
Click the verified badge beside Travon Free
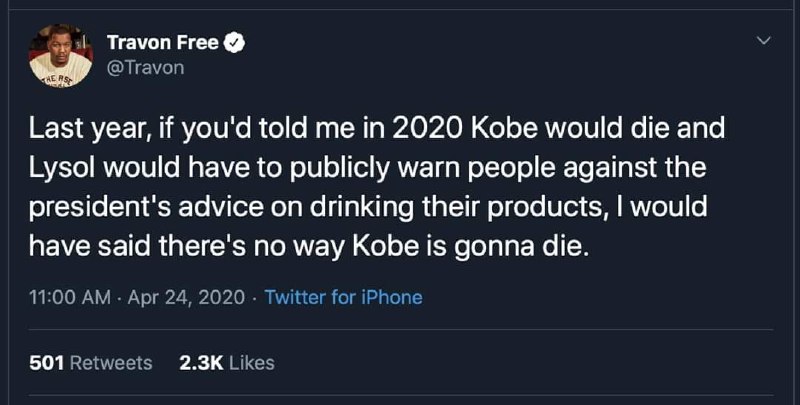click(235, 43)
